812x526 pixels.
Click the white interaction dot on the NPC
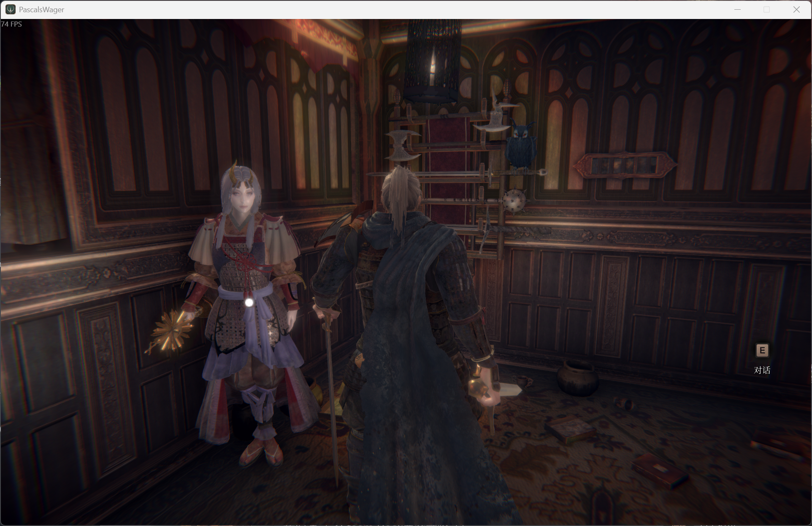point(249,302)
